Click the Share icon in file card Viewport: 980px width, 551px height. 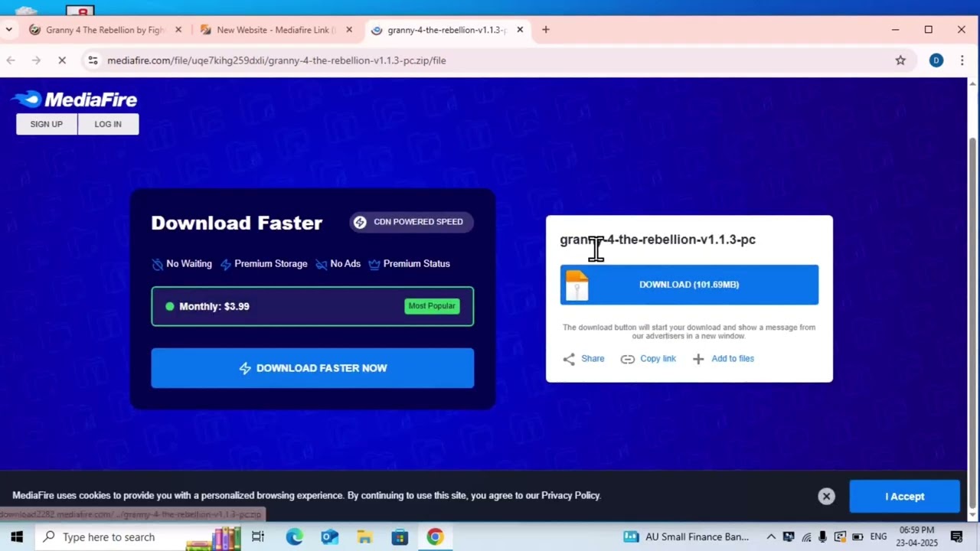(569, 359)
